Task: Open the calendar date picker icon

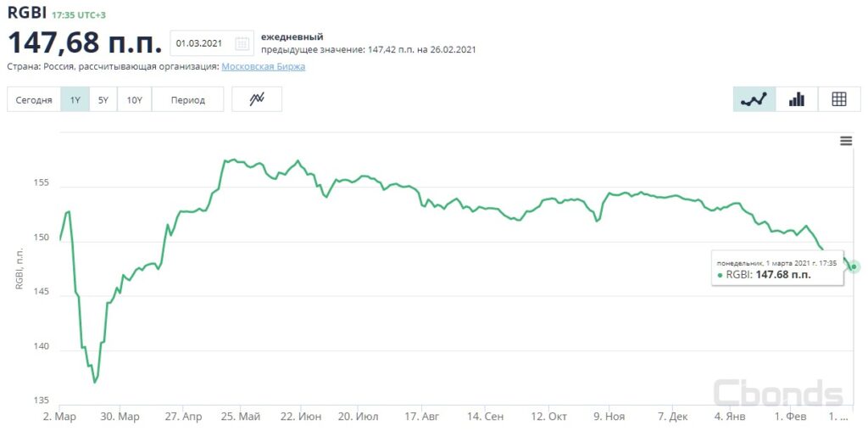Action: [x=242, y=43]
